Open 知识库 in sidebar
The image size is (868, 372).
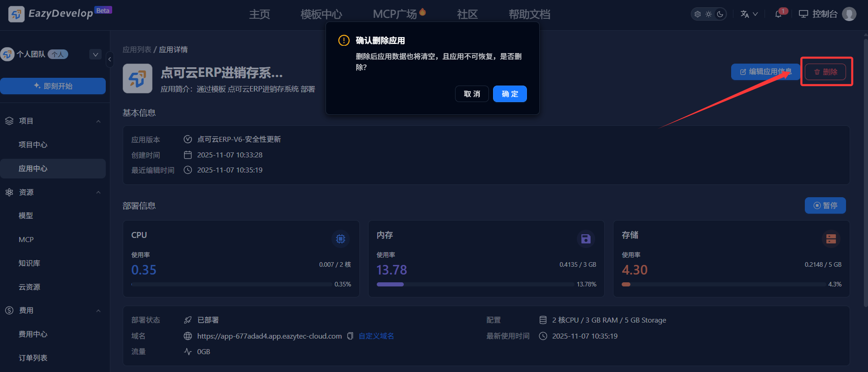[29, 263]
